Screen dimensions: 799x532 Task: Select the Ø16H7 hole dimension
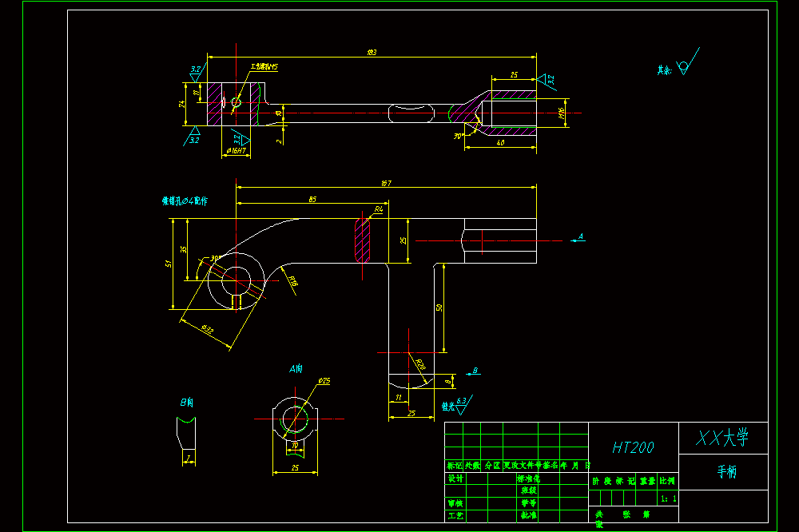coord(236,151)
